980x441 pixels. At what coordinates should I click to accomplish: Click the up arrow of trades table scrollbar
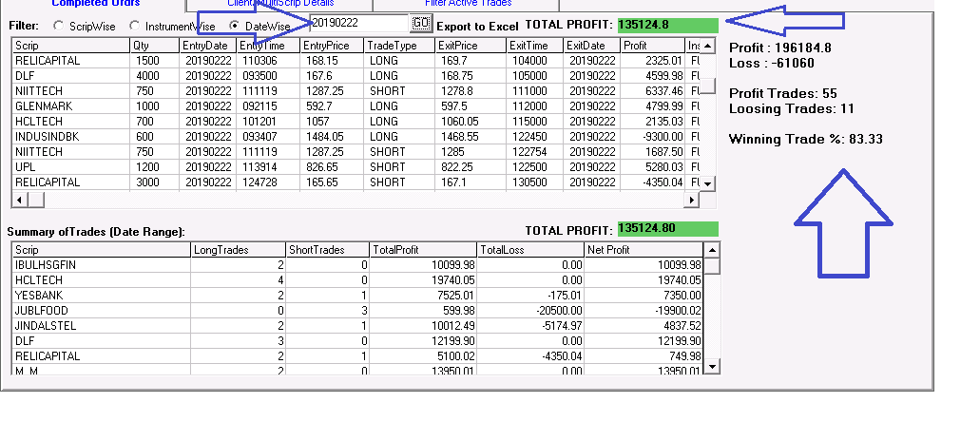[707, 46]
